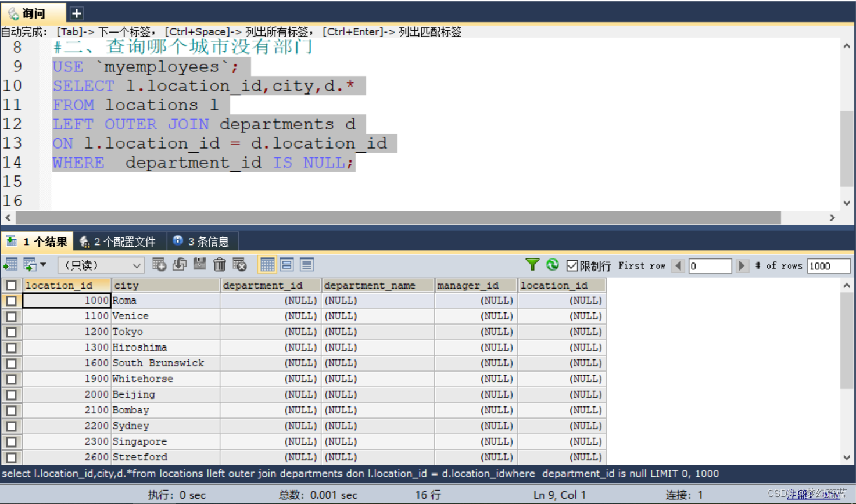Viewport: 856px width, 504px height.
Task: Click the refresh results icon
Action: (x=553, y=265)
